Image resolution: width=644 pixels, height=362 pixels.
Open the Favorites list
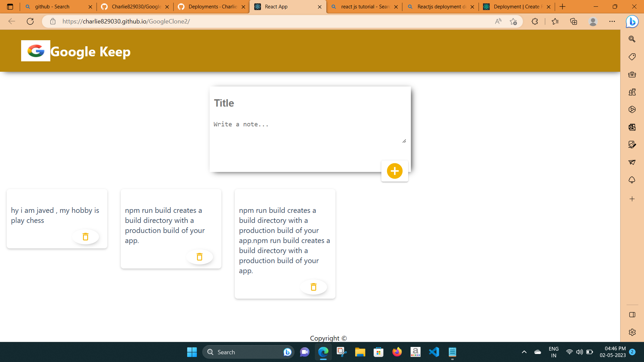point(555,21)
